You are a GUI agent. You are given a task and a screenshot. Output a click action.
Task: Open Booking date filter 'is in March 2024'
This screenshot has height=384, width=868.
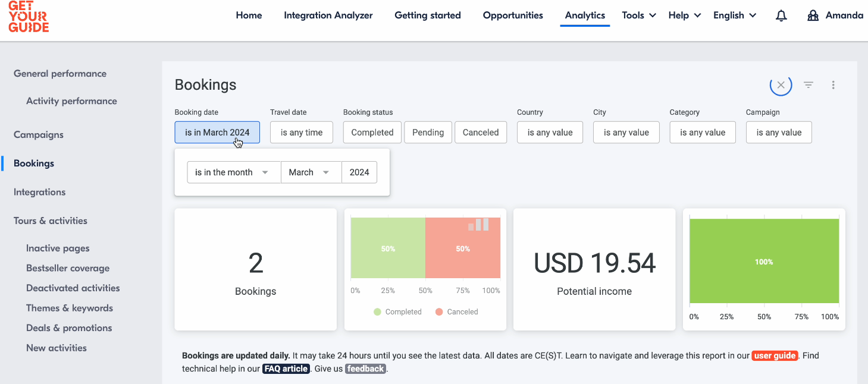tap(217, 133)
